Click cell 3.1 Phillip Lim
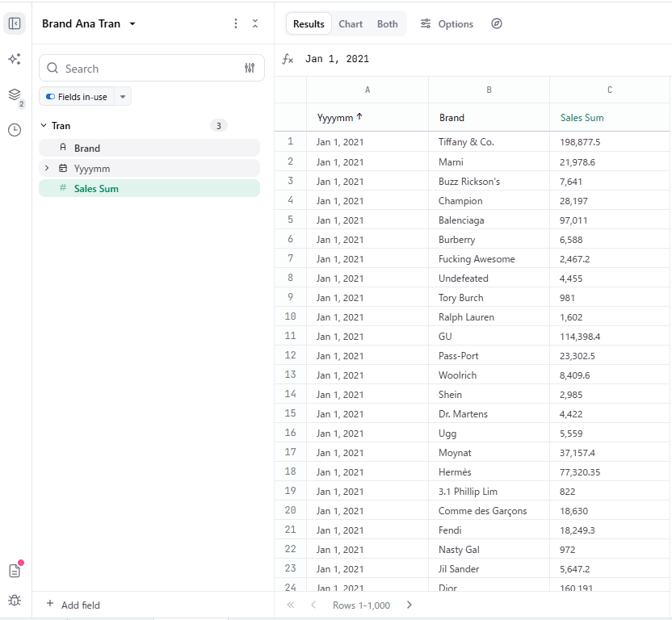Image resolution: width=672 pixels, height=620 pixels. [x=489, y=491]
